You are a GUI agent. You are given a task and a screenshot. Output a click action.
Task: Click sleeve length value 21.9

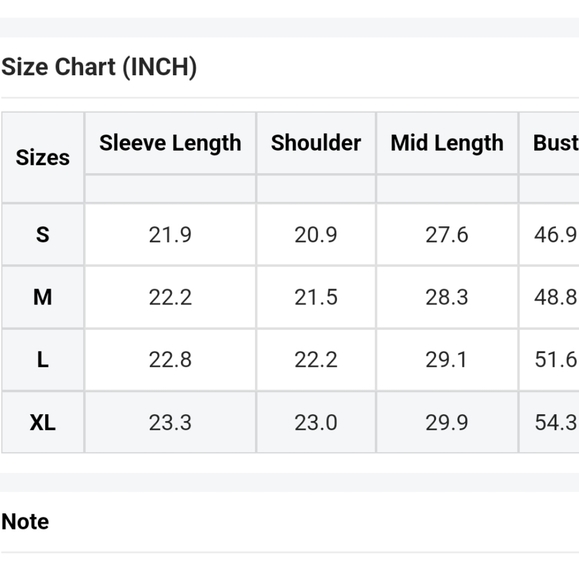(x=170, y=235)
